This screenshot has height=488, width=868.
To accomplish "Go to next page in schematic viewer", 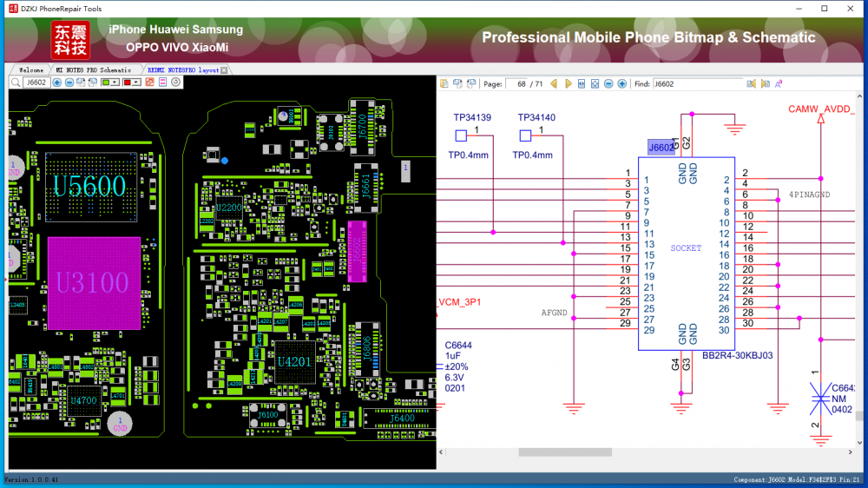I will coord(568,84).
